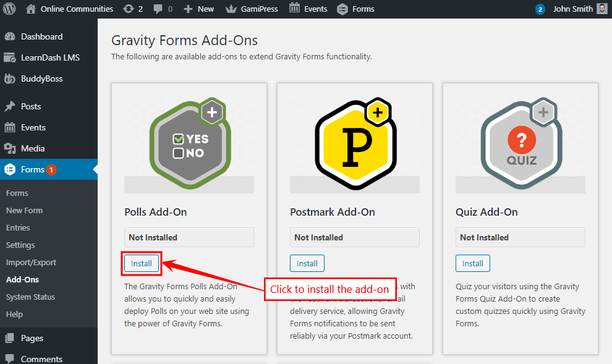612x364 pixels.
Task: Click the Forms icon in the top bar
Action: [342, 9]
